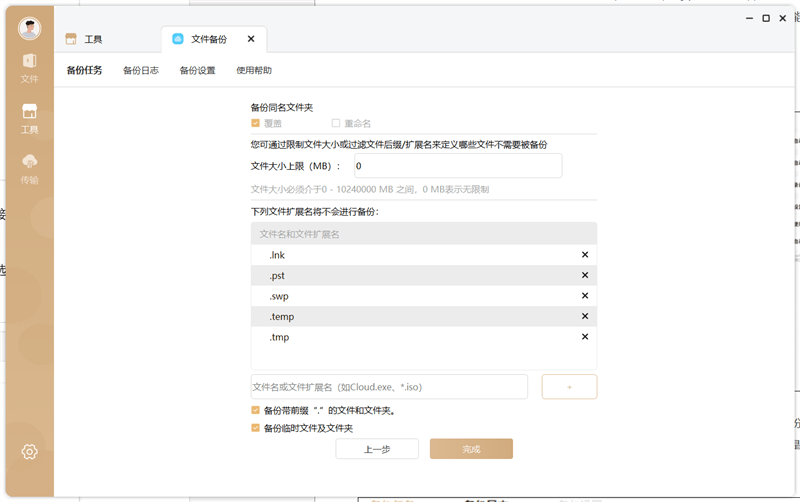The height and width of the screenshot is (502, 800).
Task: Go back with 上一步 button
Action: point(377,449)
